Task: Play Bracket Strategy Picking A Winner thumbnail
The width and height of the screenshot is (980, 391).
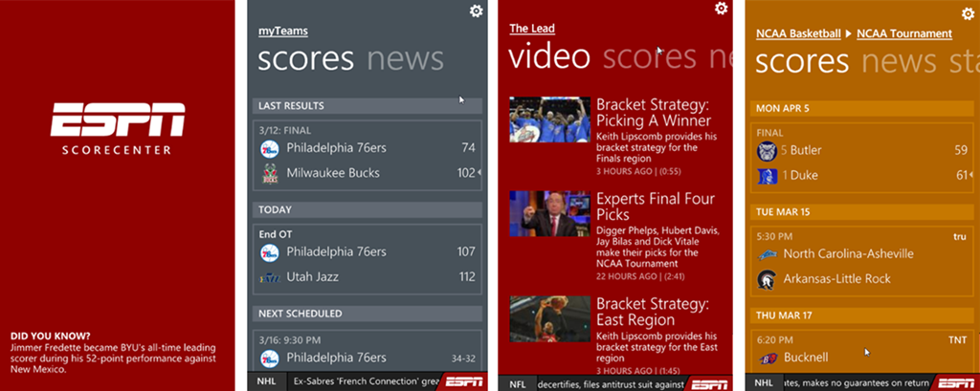Action: click(549, 119)
